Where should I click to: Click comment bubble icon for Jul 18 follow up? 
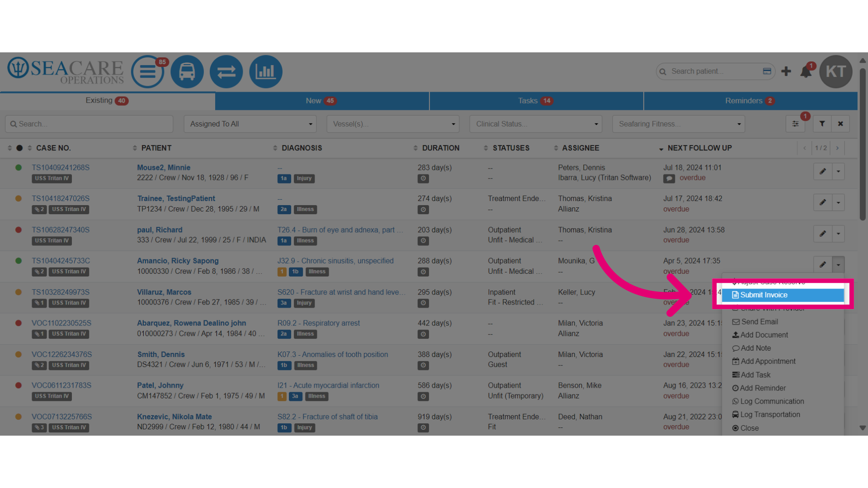point(669,178)
